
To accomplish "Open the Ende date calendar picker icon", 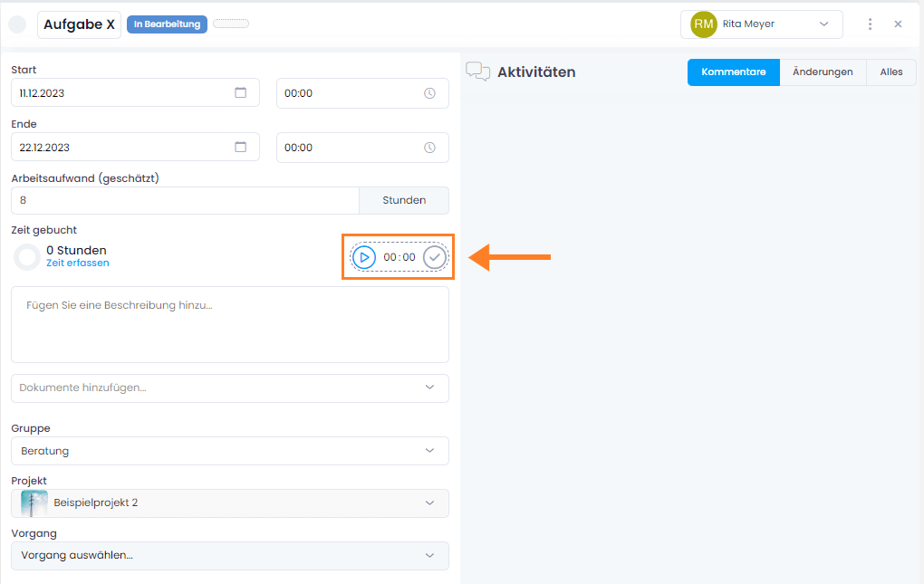I will click(x=241, y=147).
